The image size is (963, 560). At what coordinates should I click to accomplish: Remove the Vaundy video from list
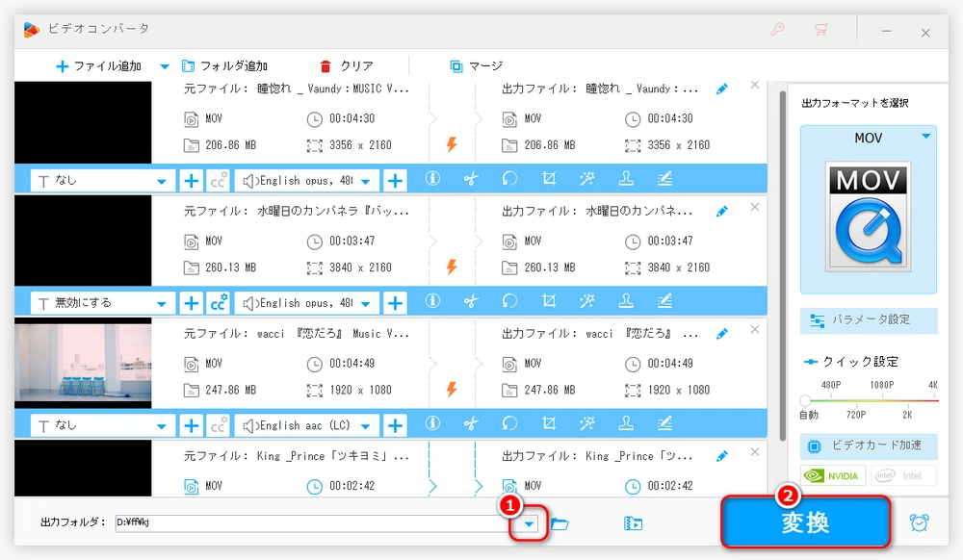click(x=755, y=86)
